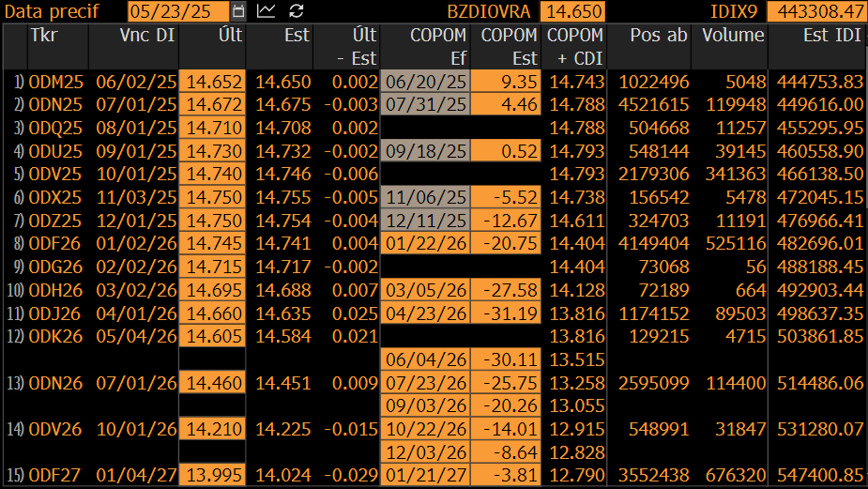Screen dimensions: 868x489
Task: Click the Pos ab column header
Action: tap(659, 36)
